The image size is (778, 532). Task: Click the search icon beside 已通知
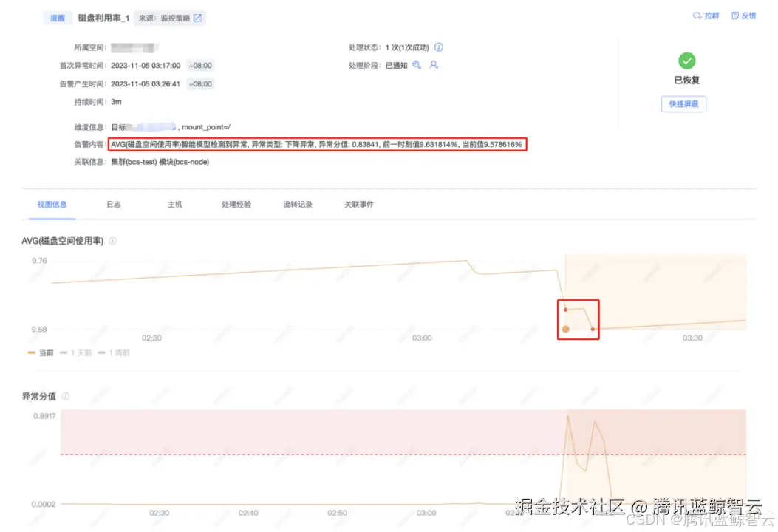coord(417,65)
